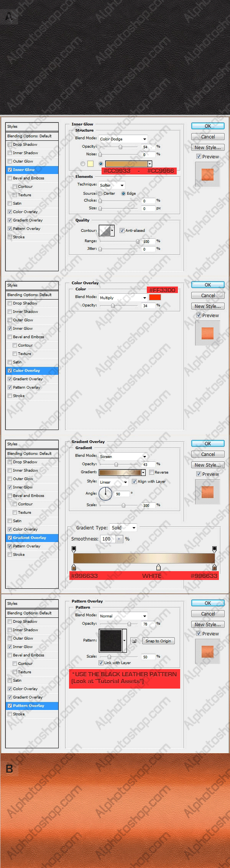This screenshot has width=230, height=868.
Task: Open Multiply blend mode dropdown
Action: pyautogui.click(x=123, y=298)
